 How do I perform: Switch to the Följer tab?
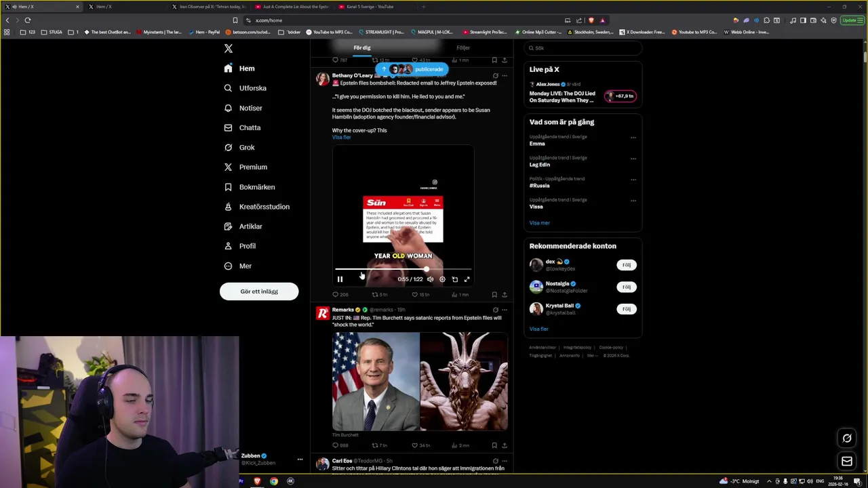coord(463,48)
